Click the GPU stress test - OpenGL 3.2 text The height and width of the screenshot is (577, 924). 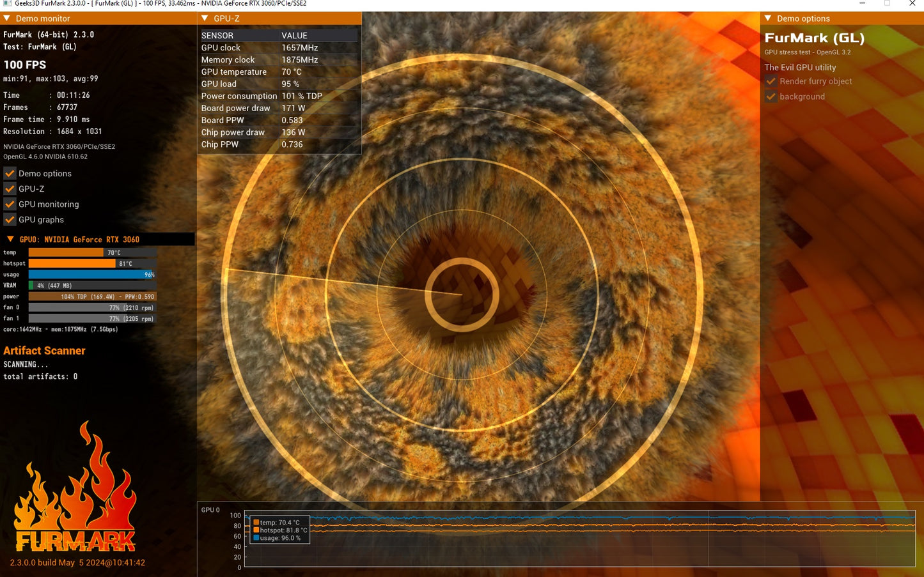[x=808, y=52]
